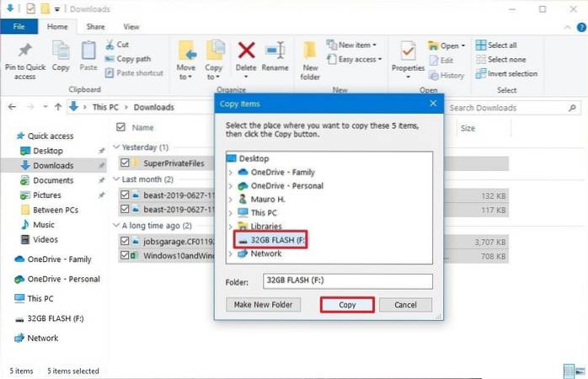Screen dimensions: 588x379
Task: Open Documents in navigation pane
Action: pyautogui.click(x=47, y=180)
